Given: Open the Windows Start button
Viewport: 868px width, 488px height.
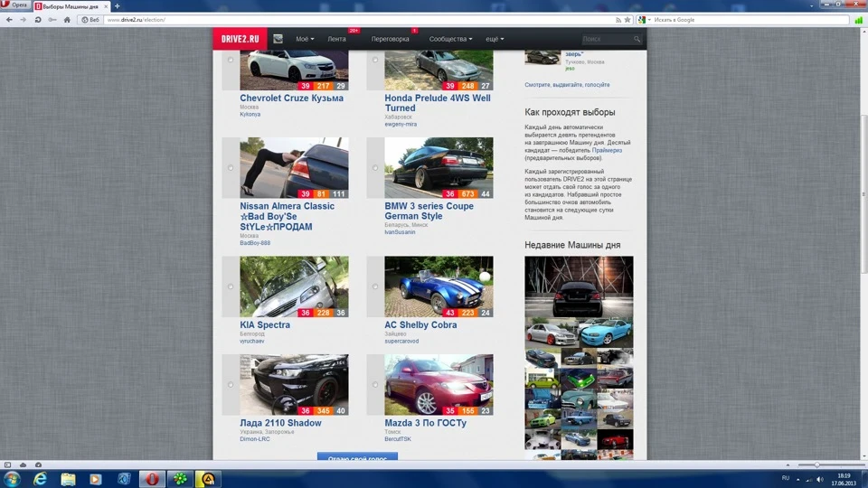Looking at the screenshot, I should click(12, 479).
